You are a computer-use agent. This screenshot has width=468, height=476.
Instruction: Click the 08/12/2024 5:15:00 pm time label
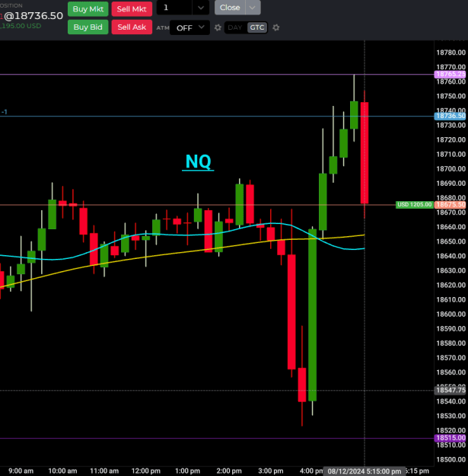tap(365, 471)
